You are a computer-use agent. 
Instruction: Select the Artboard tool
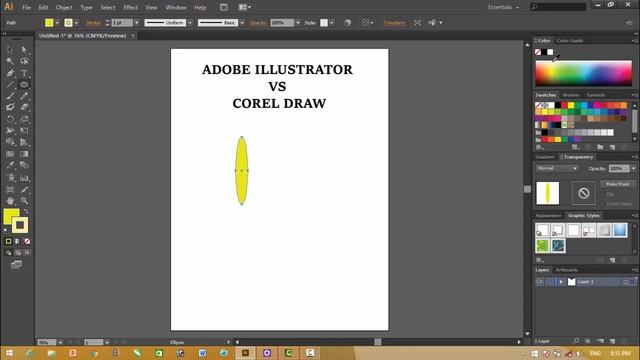pos(10,190)
